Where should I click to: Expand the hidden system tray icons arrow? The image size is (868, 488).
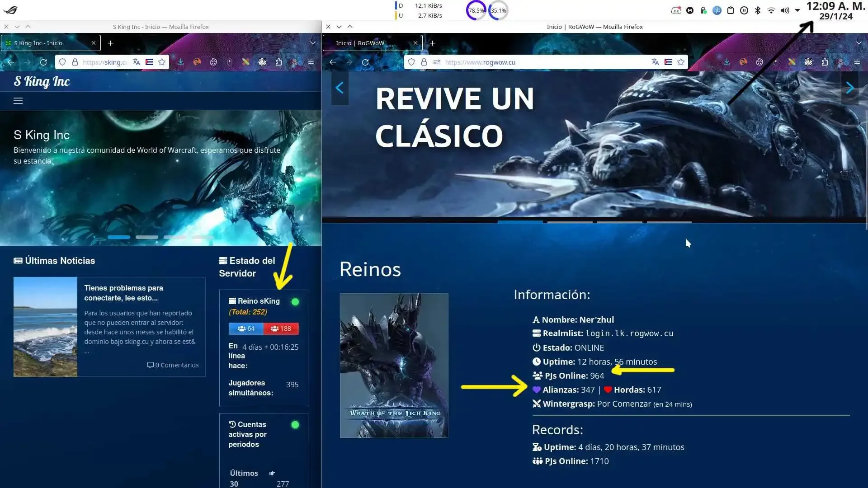797,10
